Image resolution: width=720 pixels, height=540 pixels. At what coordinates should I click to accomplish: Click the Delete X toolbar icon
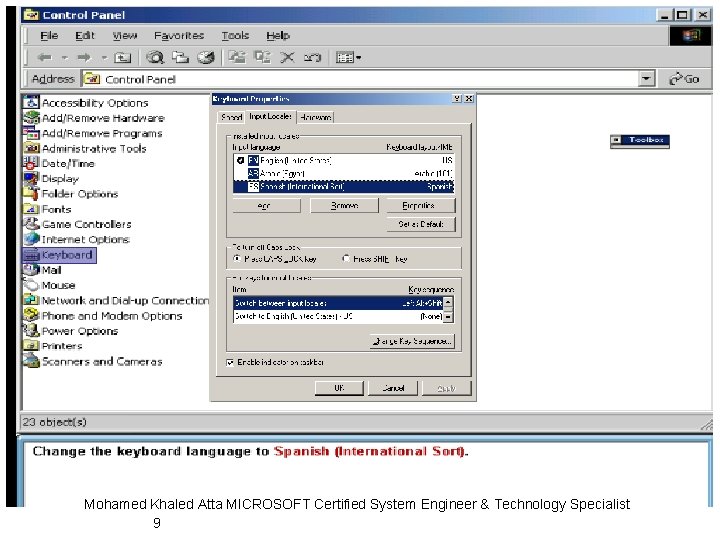(287, 57)
